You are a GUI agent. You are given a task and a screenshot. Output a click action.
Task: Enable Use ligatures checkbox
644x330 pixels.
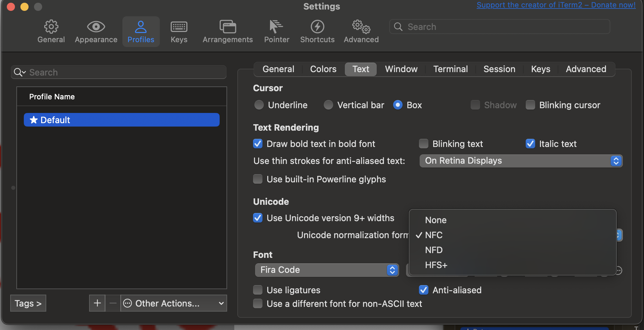pos(258,290)
